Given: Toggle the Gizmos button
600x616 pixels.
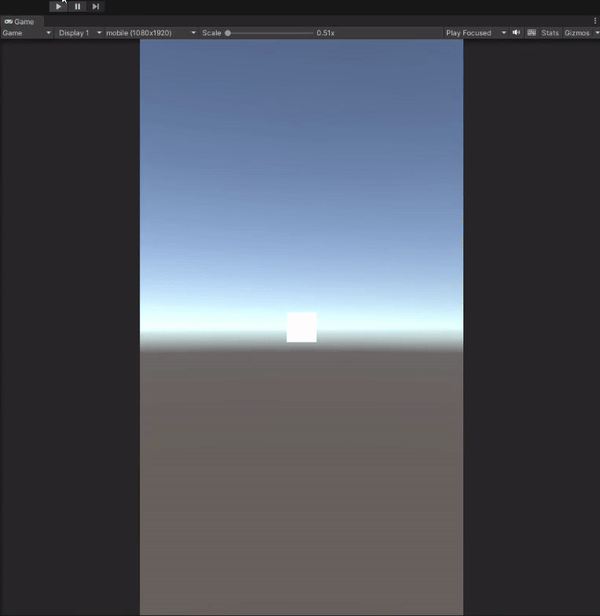Looking at the screenshot, I should [577, 33].
